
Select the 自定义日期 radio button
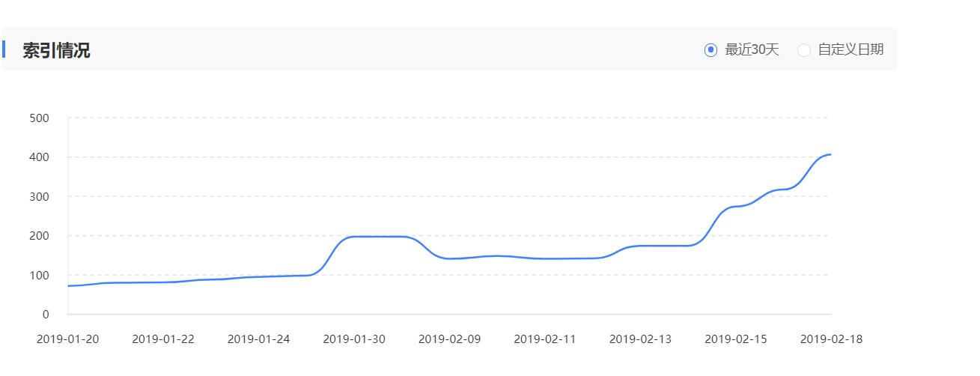click(x=804, y=50)
